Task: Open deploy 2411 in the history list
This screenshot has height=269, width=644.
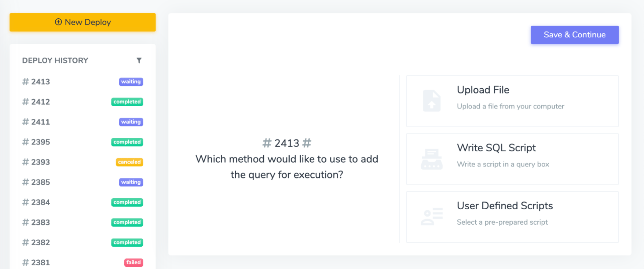Action: (40, 122)
